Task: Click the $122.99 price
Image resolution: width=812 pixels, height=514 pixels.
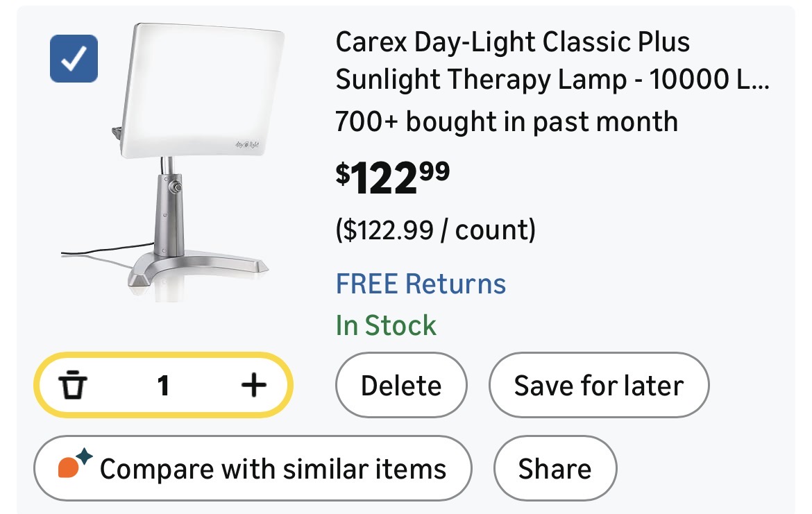Action: coord(393,177)
